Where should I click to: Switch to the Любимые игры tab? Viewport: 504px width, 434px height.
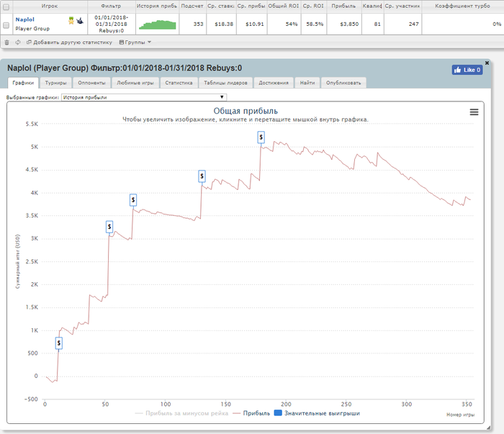135,83
